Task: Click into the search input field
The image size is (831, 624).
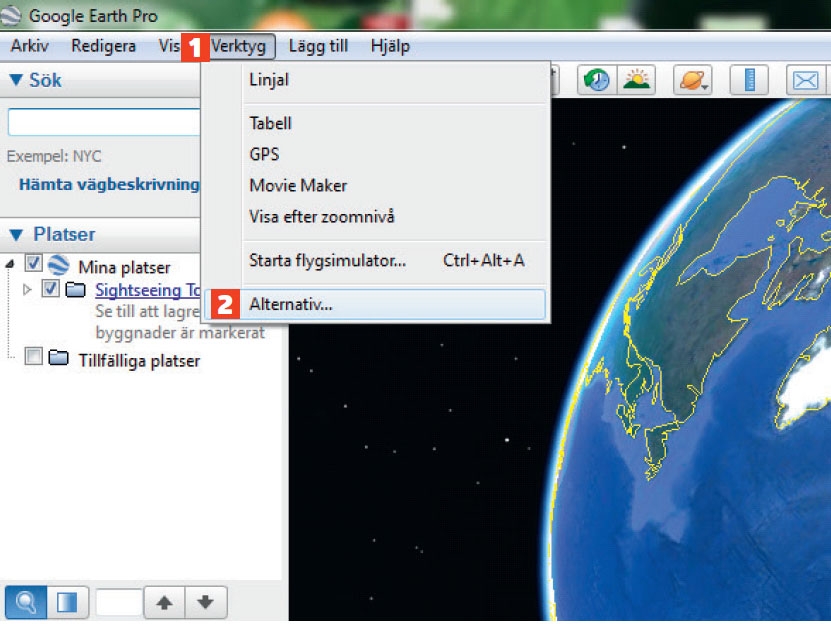Action: click(x=104, y=123)
